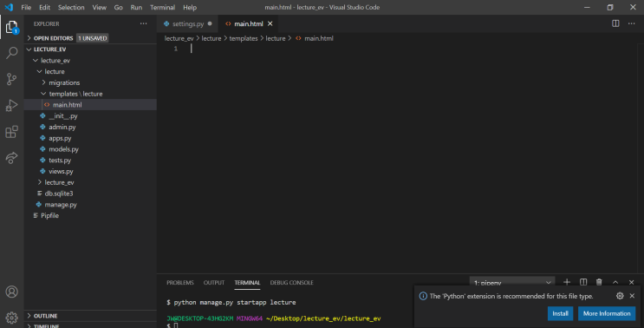Close the main.html tab

[x=270, y=23]
